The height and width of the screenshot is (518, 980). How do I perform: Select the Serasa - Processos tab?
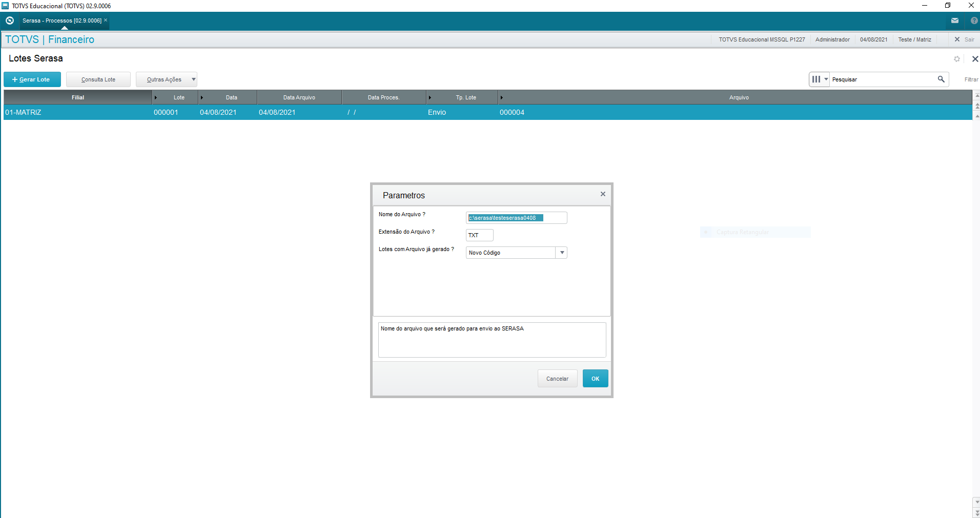62,20
